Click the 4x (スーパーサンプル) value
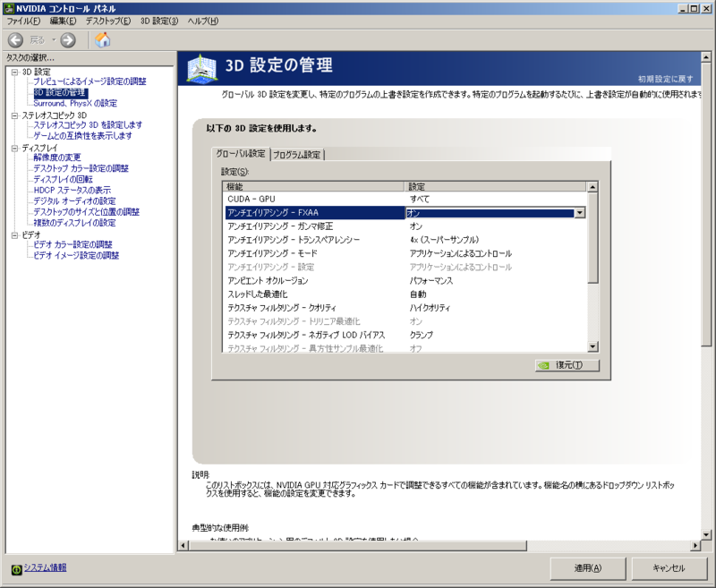This screenshot has height=588, width=716. [x=444, y=240]
